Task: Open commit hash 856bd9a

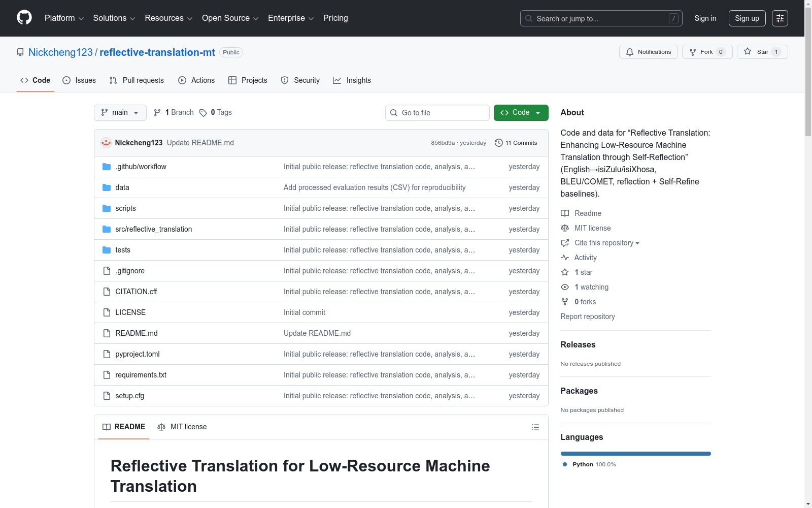Action: [x=443, y=143]
